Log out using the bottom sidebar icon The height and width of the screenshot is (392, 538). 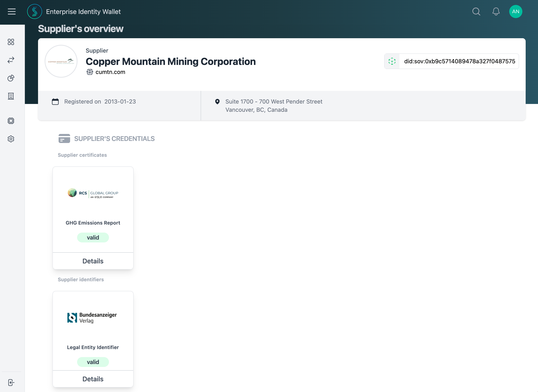(11, 382)
